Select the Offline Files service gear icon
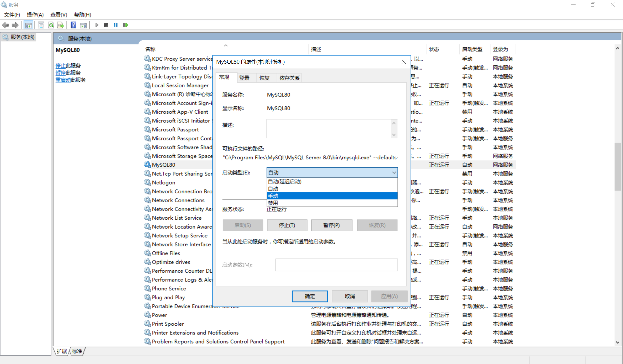The height and width of the screenshot is (364, 623). tap(148, 253)
